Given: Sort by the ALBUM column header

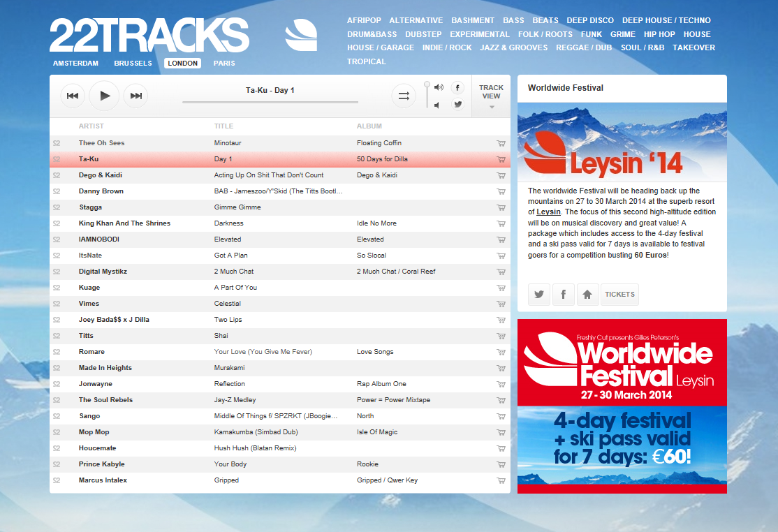Looking at the screenshot, I should tap(369, 126).
